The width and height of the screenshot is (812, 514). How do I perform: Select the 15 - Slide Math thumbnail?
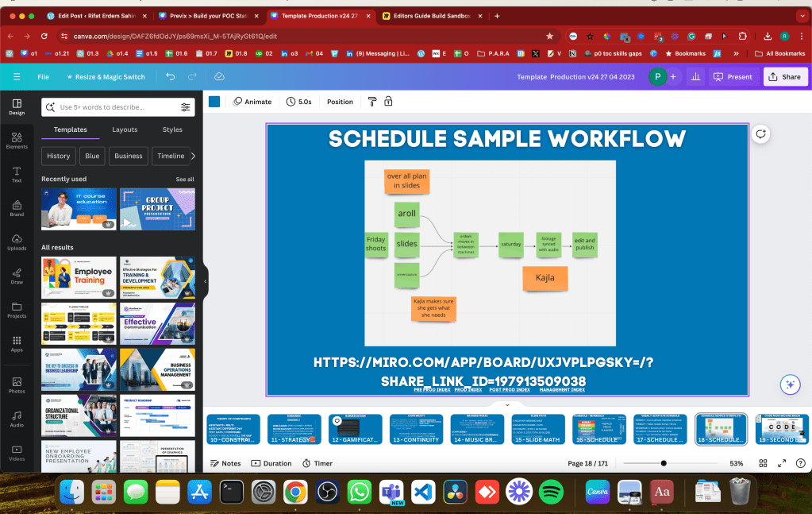click(x=537, y=429)
